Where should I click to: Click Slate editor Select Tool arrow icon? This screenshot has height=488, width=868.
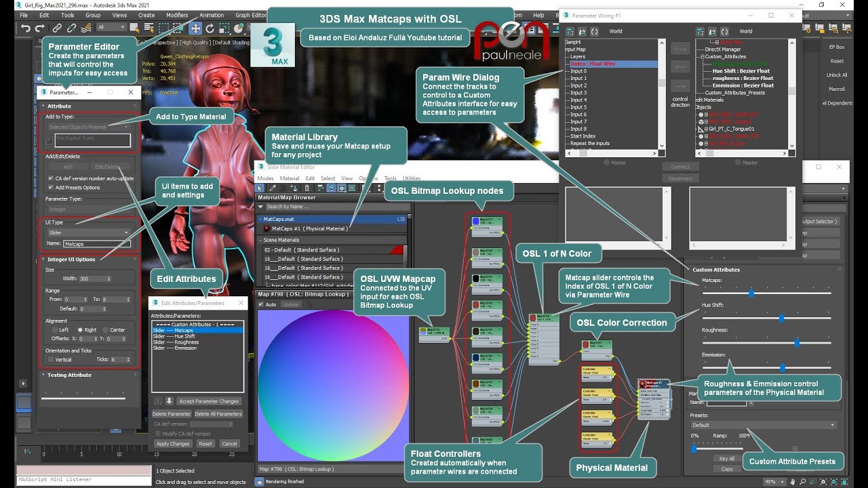tap(259, 188)
